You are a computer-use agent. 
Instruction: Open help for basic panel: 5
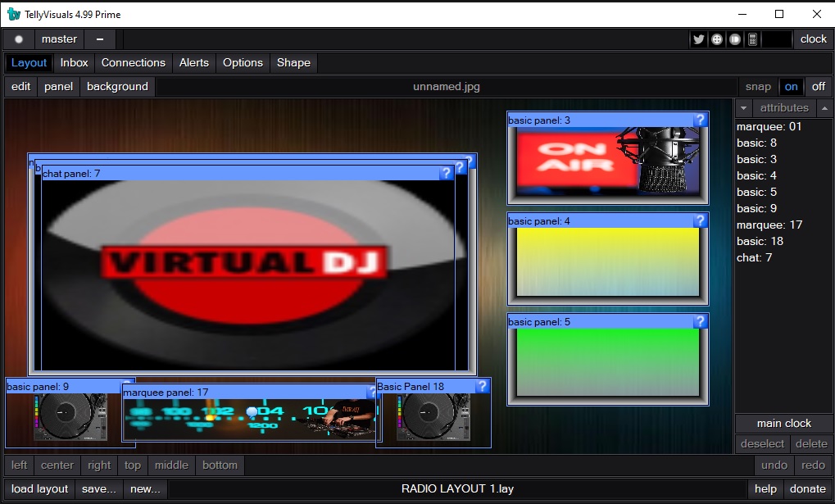click(x=701, y=321)
